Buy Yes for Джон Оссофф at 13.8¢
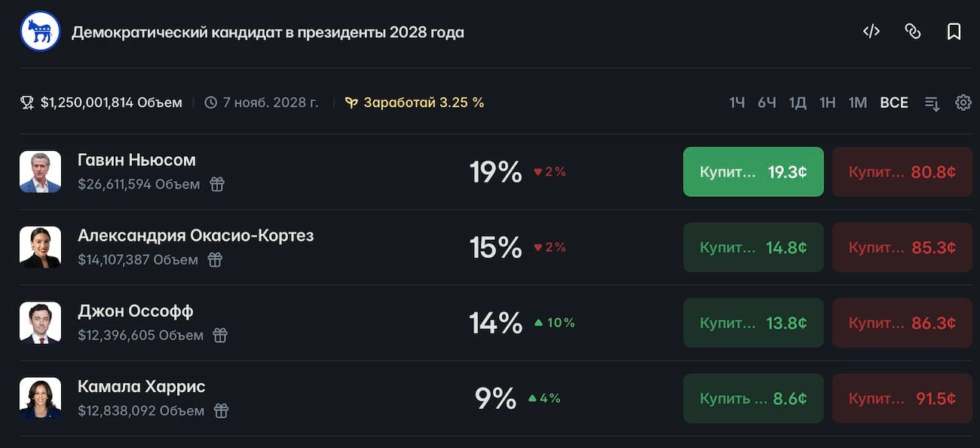The image size is (980, 448). tap(753, 323)
